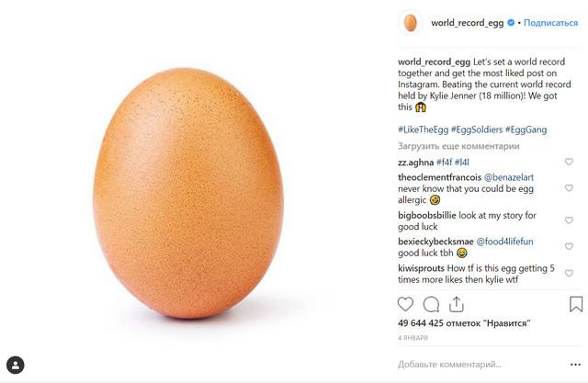Open the #LikeTheEgg hashtag
The height and width of the screenshot is (383, 588).
(423, 130)
